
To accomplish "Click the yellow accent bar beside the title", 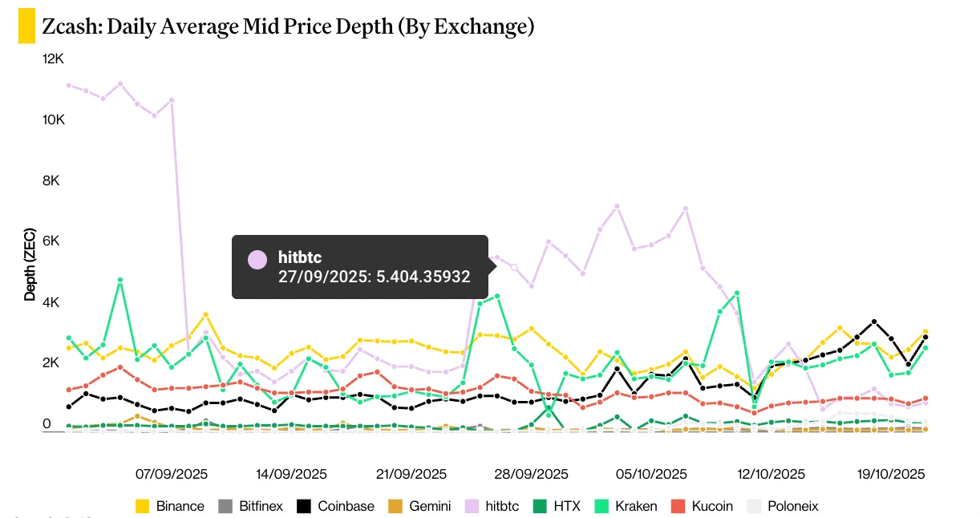I will [26, 27].
